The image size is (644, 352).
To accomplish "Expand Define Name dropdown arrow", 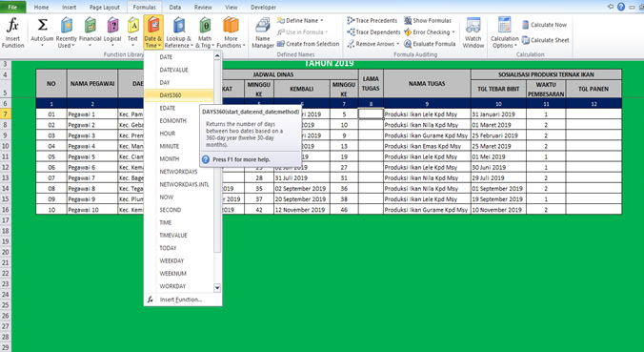I will click(x=322, y=21).
